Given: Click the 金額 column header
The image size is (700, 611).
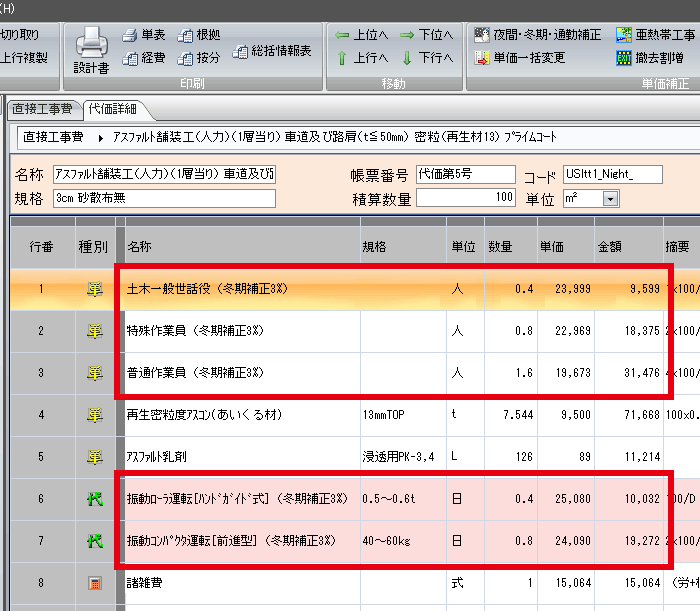Looking at the screenshot, I should (x=610, y=246).
